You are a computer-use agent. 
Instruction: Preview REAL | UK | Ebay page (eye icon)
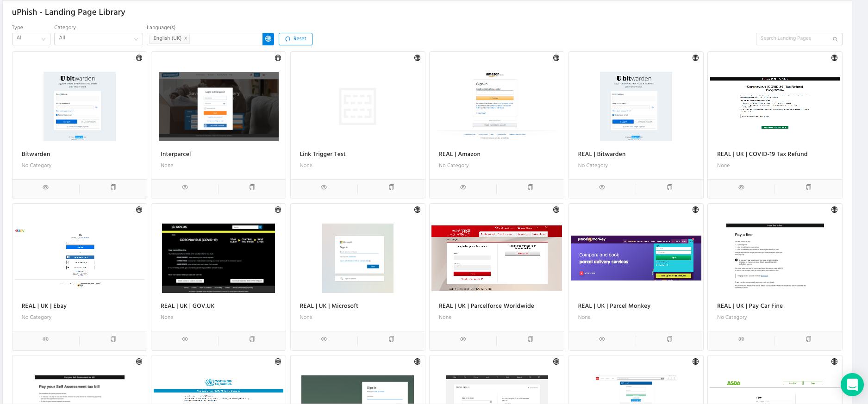pos(45,339)
